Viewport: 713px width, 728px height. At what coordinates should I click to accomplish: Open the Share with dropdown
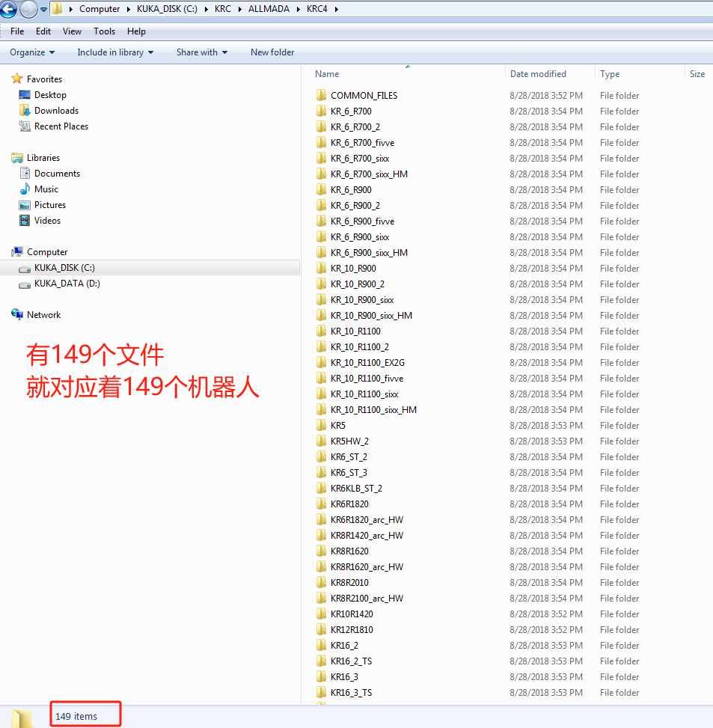(x=201, y=52)
